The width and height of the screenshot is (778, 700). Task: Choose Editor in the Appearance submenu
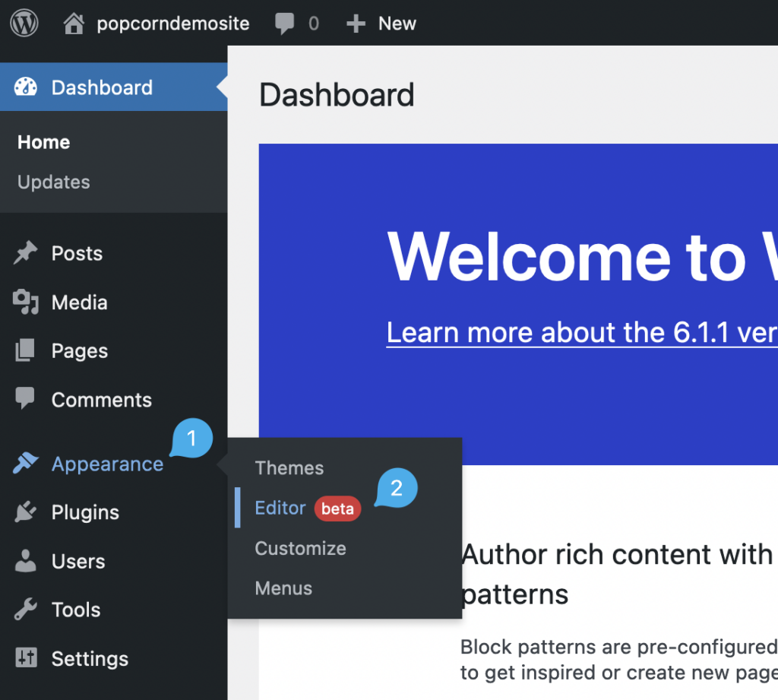click(280, 508)
